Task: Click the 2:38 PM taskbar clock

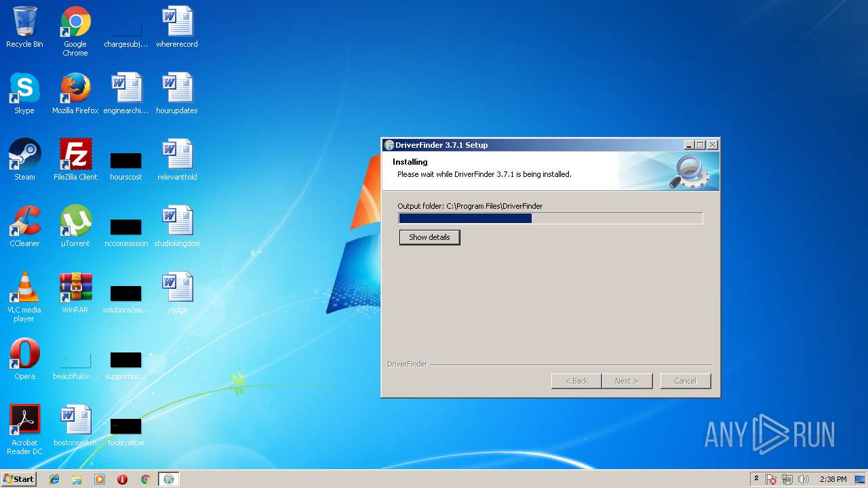Action: tap(833, 479)
